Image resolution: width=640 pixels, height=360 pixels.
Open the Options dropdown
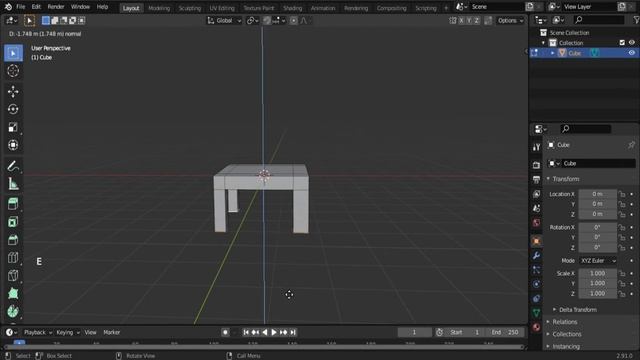pos(510,20)
